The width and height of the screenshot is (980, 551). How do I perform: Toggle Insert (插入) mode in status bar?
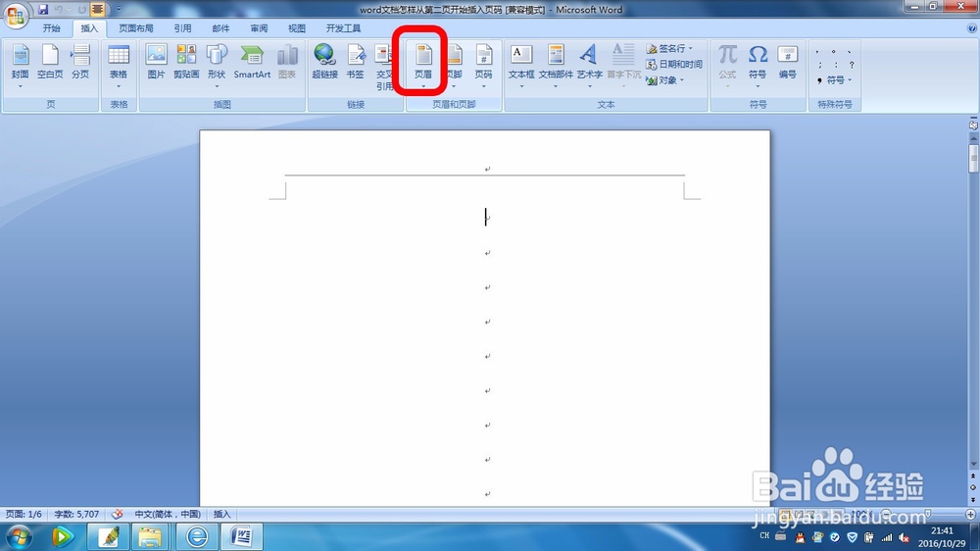tap(221, 514)
